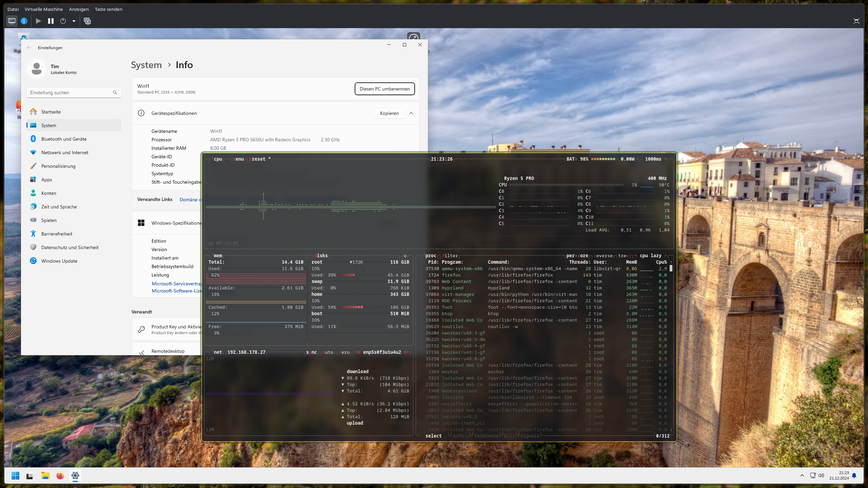Image resolution: width=868 pixels, height=488 pixels.
Task: Activate the btop process filter
Action: point(450,256)
